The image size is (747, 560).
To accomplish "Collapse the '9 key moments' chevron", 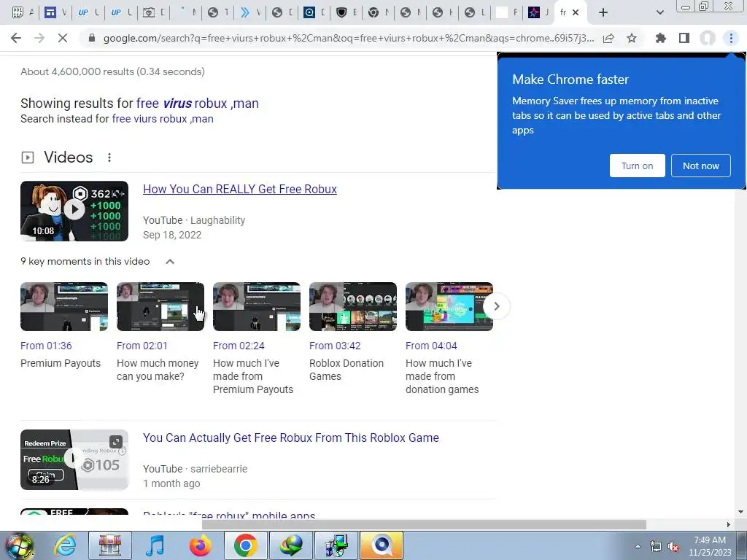I will pyautogui.click(x=170, y=262).
